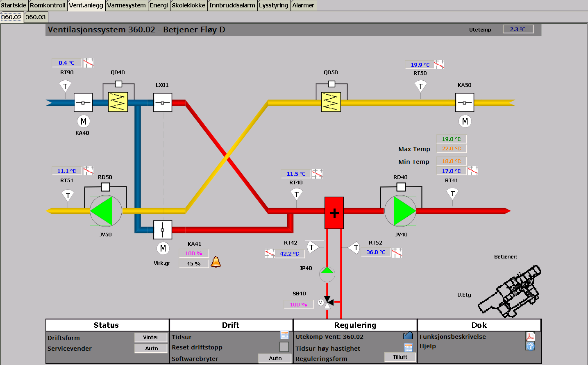Viewport: 588px width, 365px height.
Task: Open the trend chart icon next to RT41
Action: pyautogui.click(x=473, y=171)
